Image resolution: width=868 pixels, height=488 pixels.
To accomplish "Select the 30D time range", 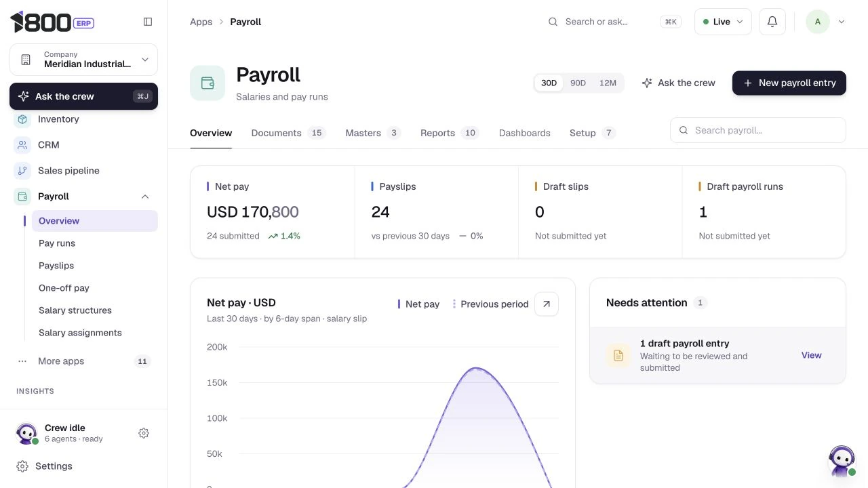I will point(549,83).
